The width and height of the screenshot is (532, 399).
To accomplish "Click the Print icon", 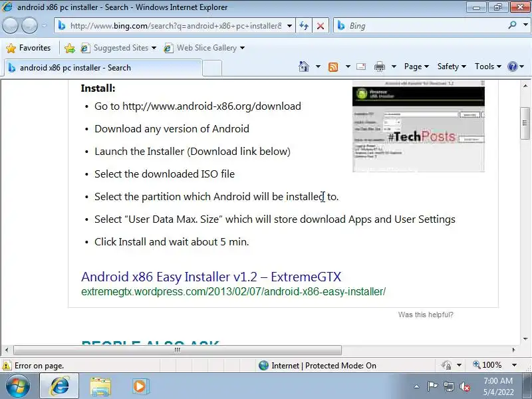I will pyautogui.click(x=379, y=66).
